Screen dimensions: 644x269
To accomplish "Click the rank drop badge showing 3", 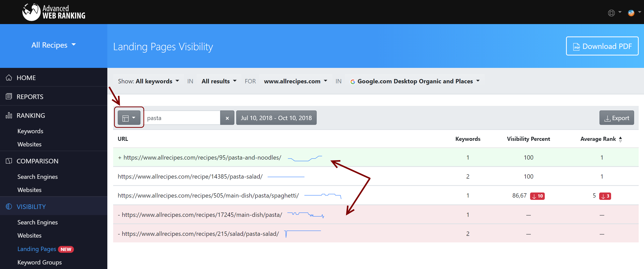I will pyautogui.click(x=605, y=196).
